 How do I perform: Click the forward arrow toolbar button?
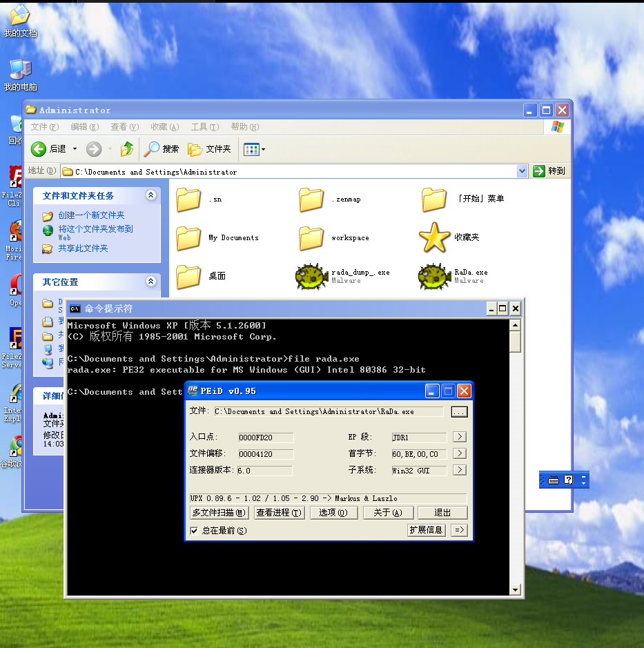click(94, 149)
